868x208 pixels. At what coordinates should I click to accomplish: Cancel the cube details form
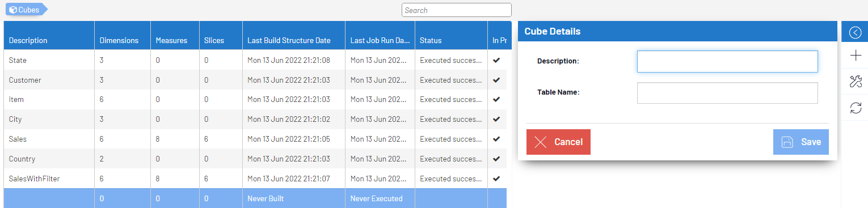(558, 142)
